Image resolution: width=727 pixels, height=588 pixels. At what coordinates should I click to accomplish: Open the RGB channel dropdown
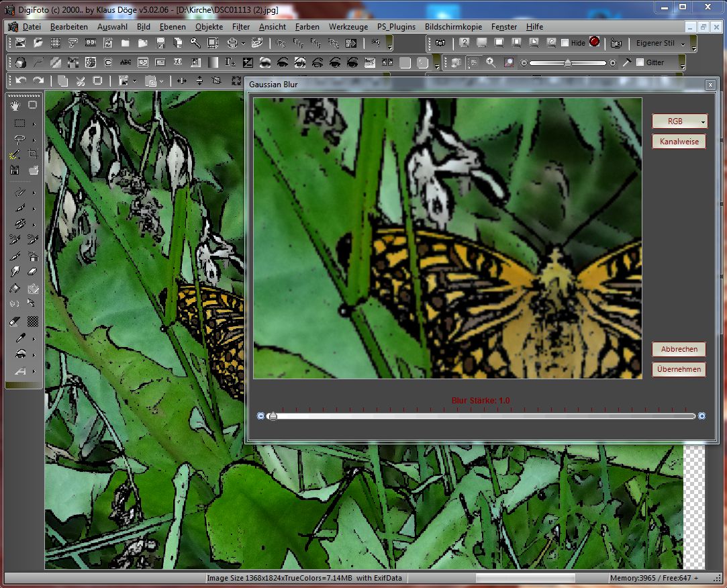pos(679,121)
